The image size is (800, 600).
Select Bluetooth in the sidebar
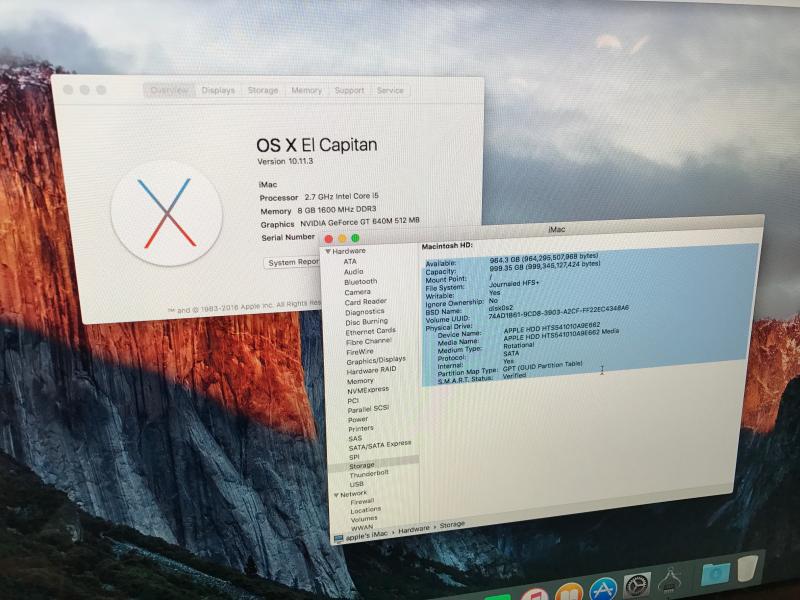tap(361, 282)
